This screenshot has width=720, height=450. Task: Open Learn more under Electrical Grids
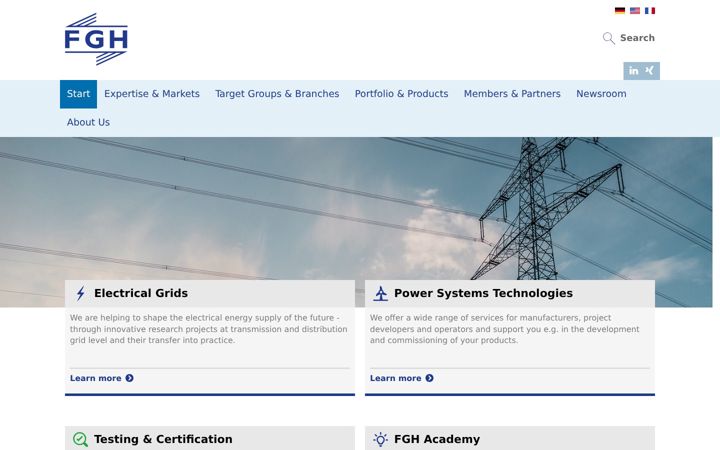point(96,378)
